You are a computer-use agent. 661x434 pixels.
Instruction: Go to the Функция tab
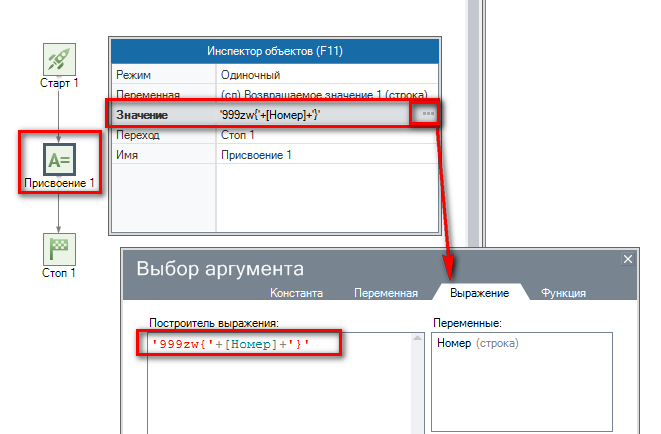563,293
